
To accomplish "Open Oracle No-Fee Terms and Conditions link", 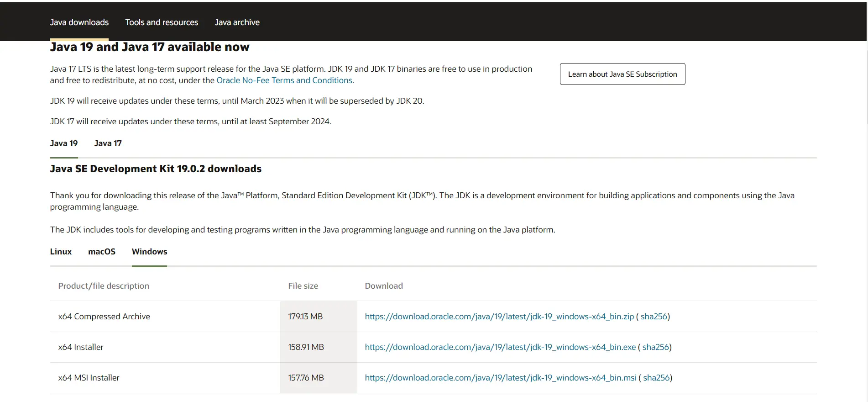I will point(284,80).
